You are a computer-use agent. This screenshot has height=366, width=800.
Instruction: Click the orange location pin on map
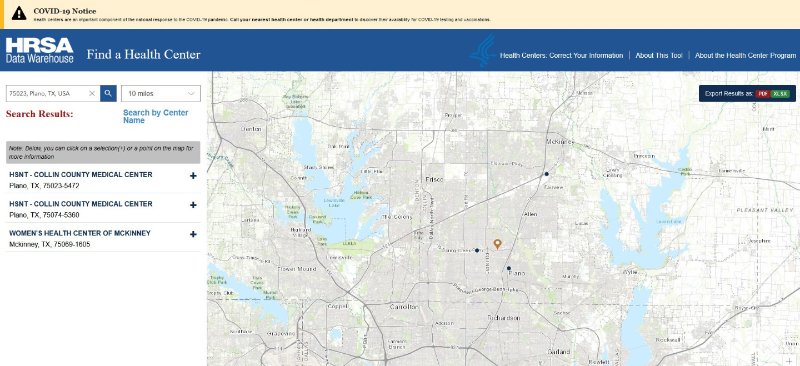(497, 244)
